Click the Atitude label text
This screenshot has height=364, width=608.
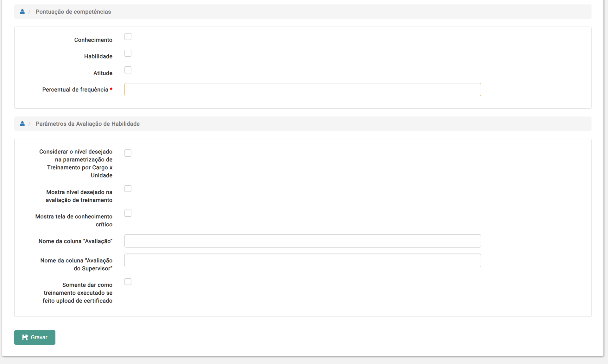pos(103,73)
